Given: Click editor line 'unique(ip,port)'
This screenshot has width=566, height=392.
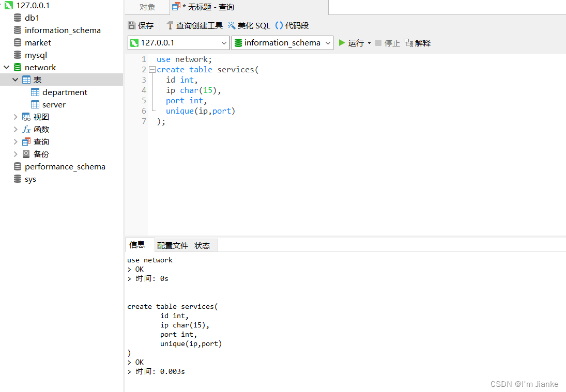Looking at the screenshot, I should 201,111.
